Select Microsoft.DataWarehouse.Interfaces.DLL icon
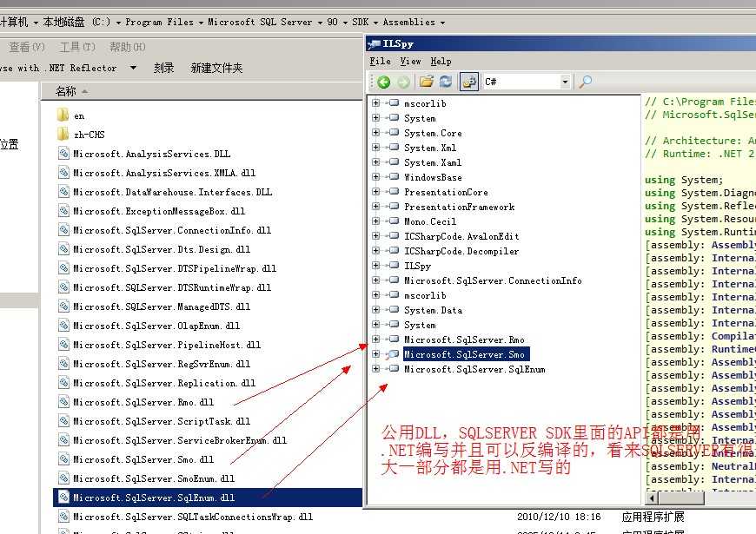The width and height of the screenshot is (756, 534). point(63,192)
